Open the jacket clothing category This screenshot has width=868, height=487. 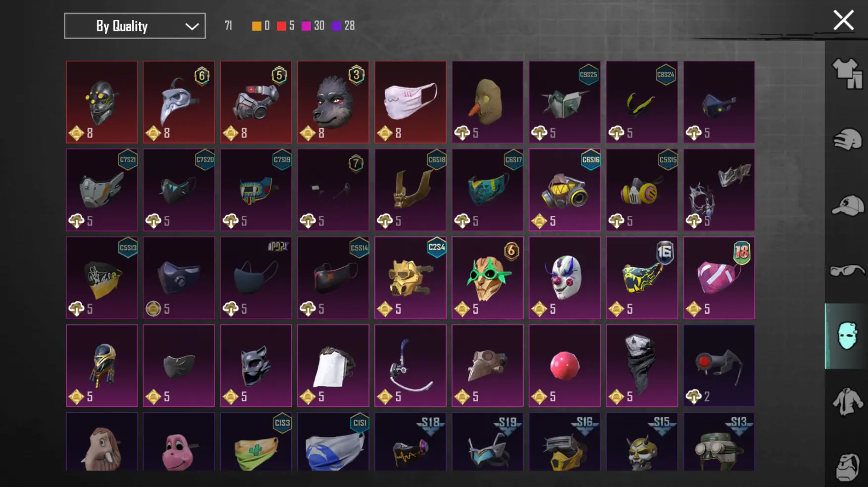tap(847, 401)
